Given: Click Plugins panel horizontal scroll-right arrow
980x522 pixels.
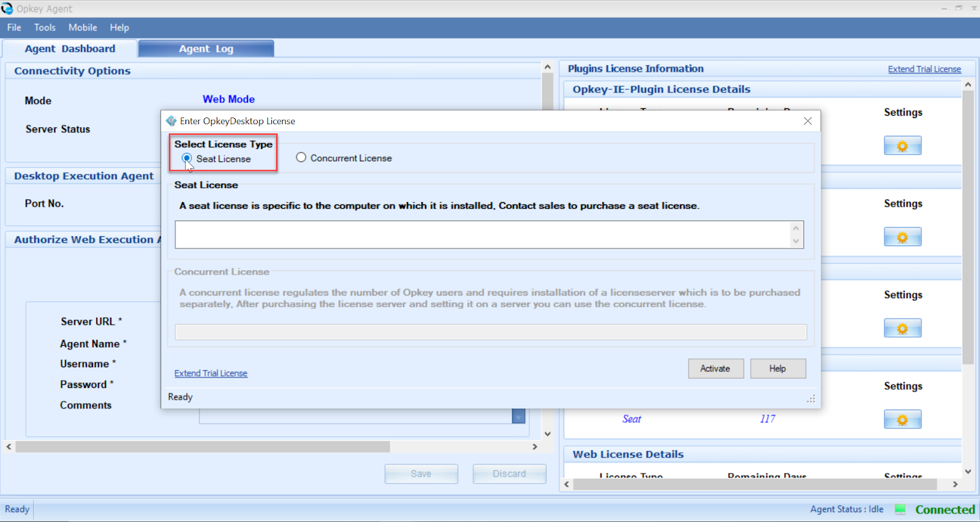Looking at the screenshot, I should click(955, 484).
